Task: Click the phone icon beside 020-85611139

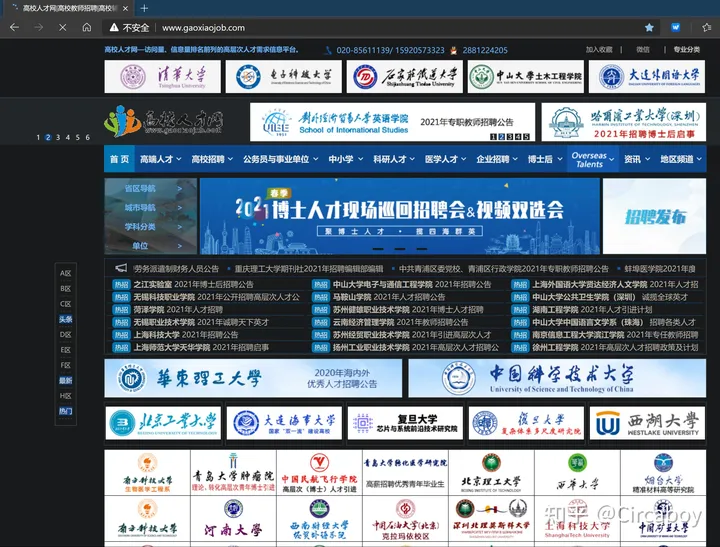Action: [328, 50]
